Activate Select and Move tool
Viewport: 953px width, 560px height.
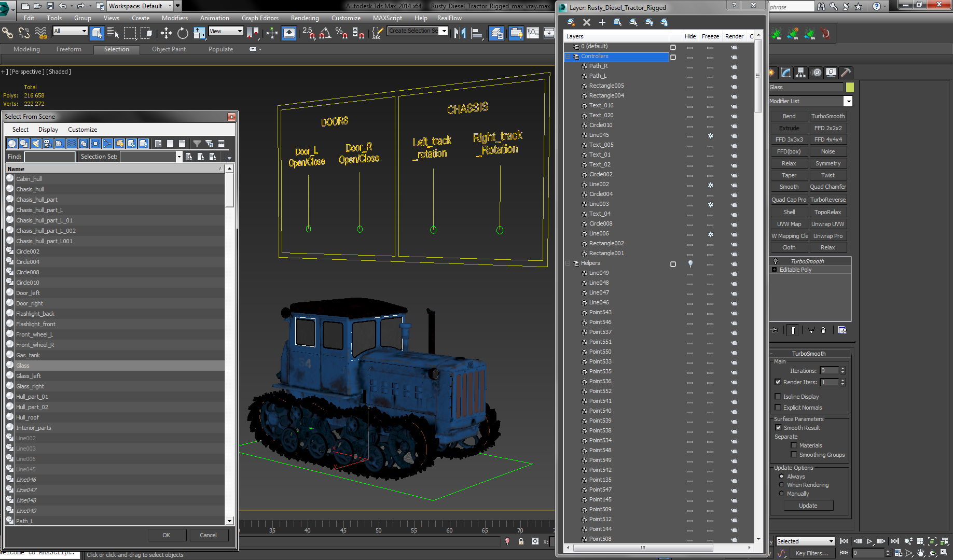[166, 33]
